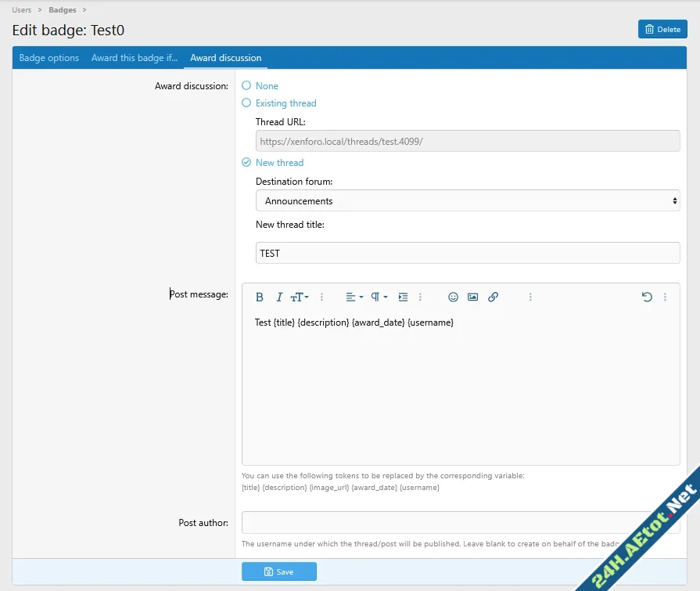This screenshot has height=591, width=700.
Task: Click the Badges breadcrumb link
Action: pos(63,10)
